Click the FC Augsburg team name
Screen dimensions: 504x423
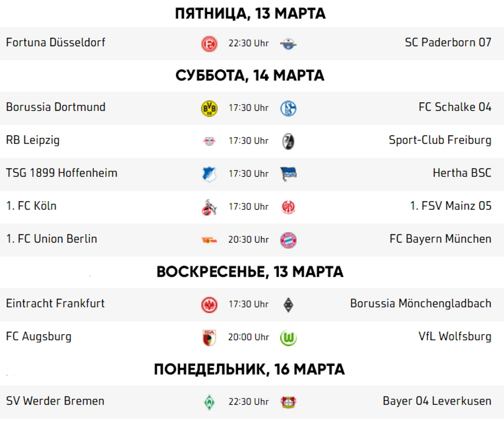[39, 336]
